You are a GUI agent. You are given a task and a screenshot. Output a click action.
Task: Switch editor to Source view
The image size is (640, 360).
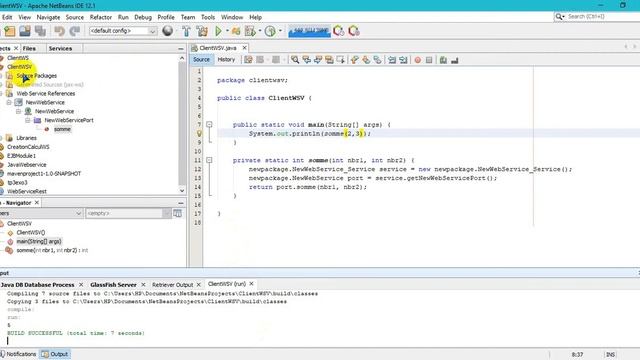click(x=201, y=60)
